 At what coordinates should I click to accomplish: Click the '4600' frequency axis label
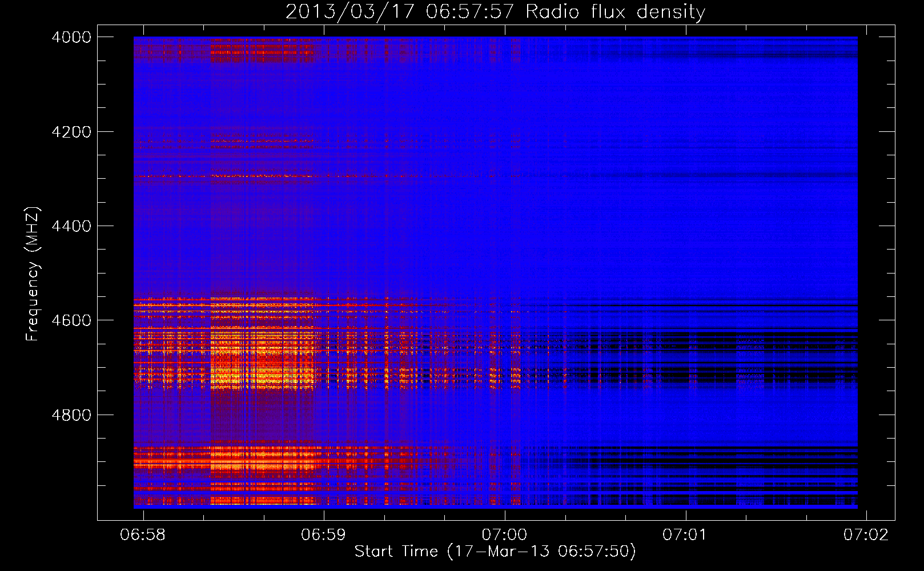click(71, 320)
